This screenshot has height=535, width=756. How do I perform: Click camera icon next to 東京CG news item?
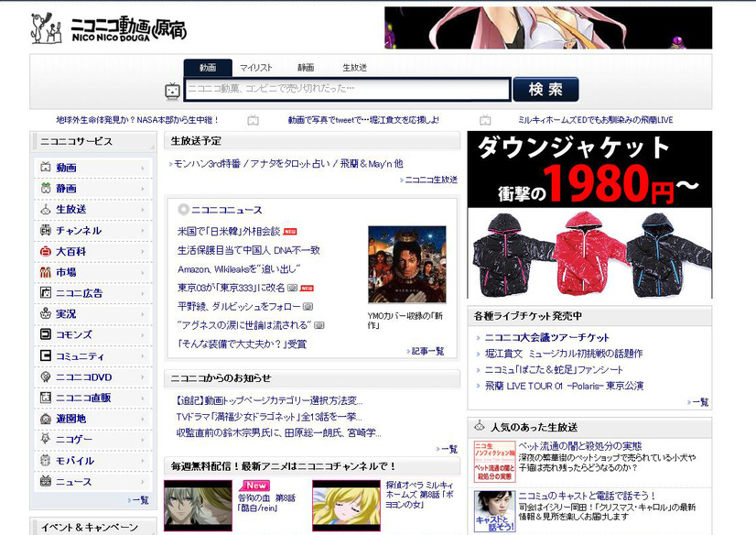point(292,288)
